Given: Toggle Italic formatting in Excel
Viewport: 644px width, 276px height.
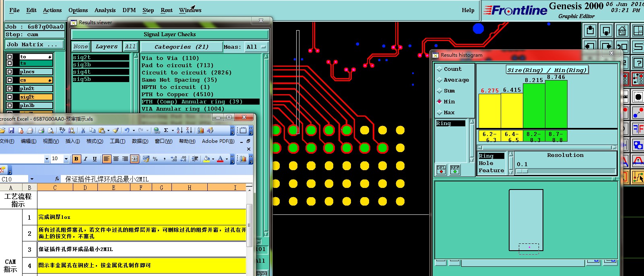Looking at the screenshot, I should [x=85, y=159].
